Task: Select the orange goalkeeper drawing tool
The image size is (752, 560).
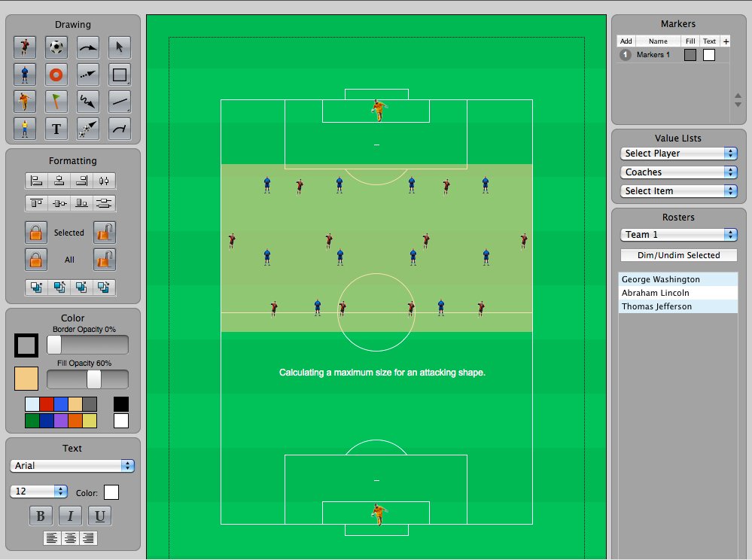Action: (25, 102)
